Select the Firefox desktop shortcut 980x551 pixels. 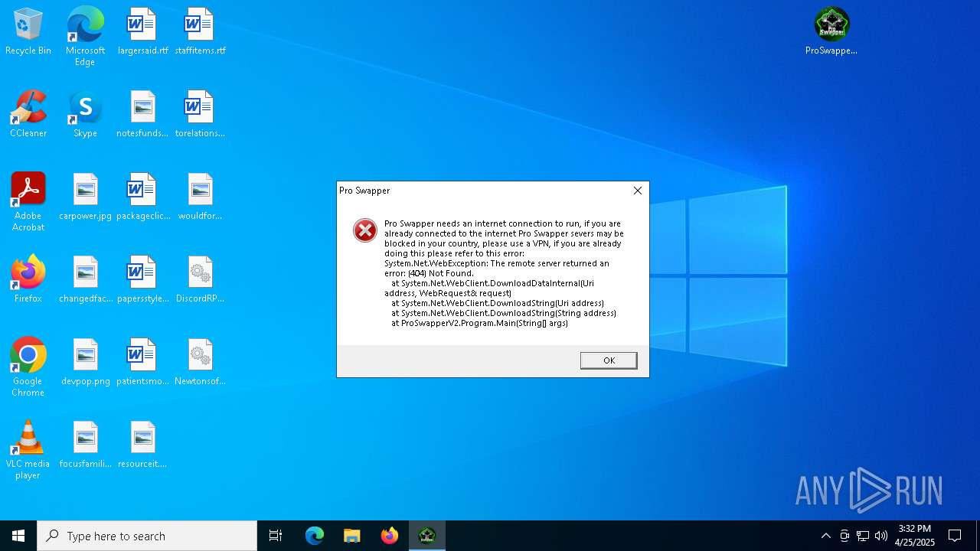pyautogui.click(x=28, y=279)
